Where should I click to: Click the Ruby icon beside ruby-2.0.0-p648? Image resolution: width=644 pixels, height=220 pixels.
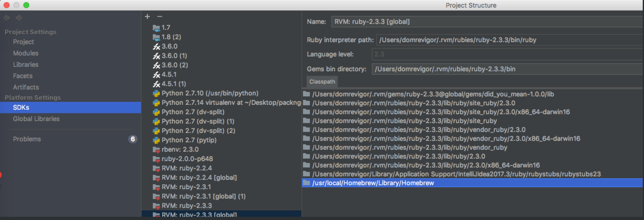click(156, 159)
